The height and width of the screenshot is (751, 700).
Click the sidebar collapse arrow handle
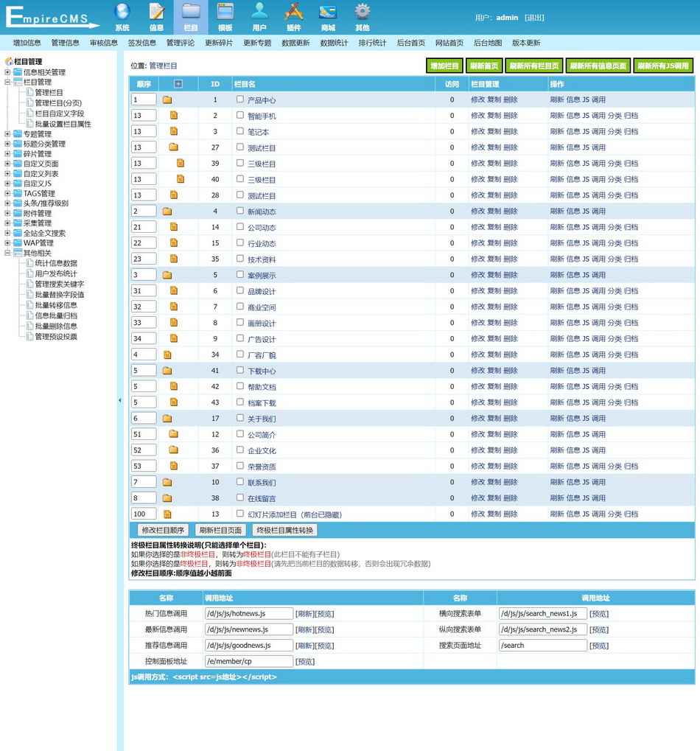pos(119,400)
